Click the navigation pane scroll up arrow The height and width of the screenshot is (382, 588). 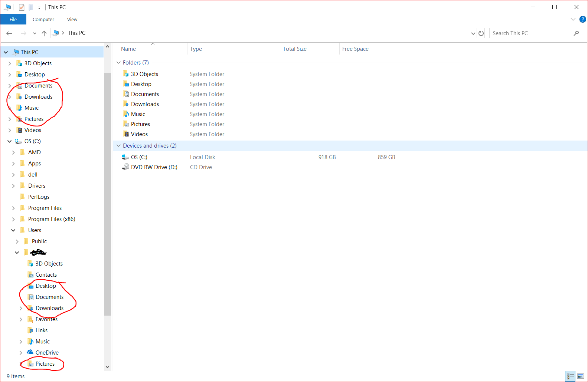coord(108,47)
